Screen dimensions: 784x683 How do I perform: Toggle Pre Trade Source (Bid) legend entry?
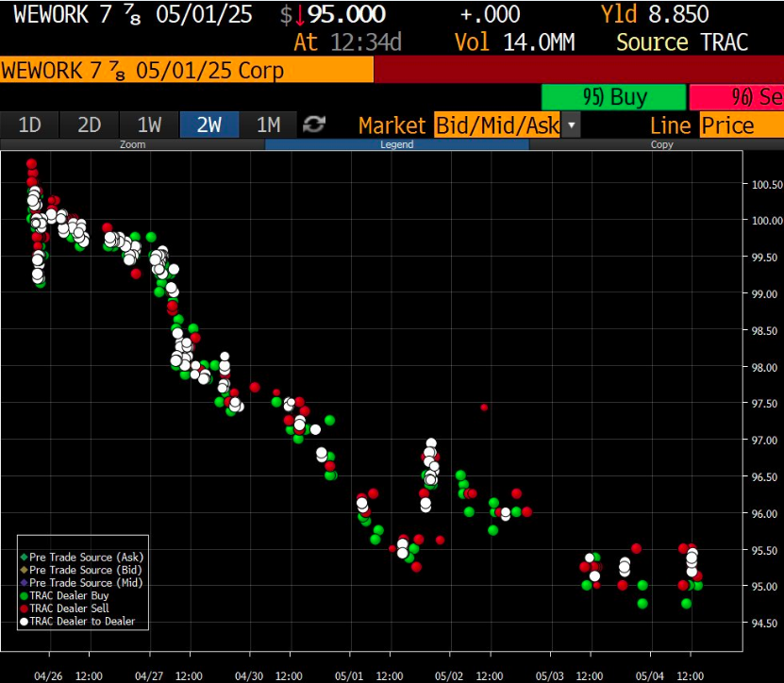81,570
